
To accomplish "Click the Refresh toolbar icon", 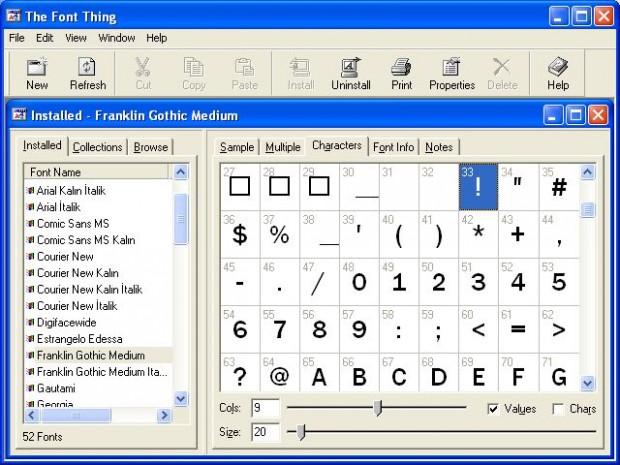I will pyautogui.click(x=87, y=66).
